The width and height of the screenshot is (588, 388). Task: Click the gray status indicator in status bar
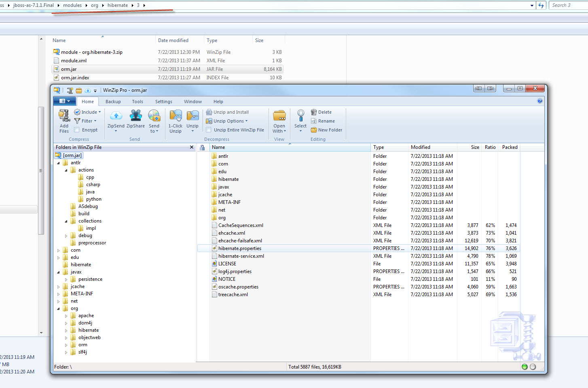(533, 367)
